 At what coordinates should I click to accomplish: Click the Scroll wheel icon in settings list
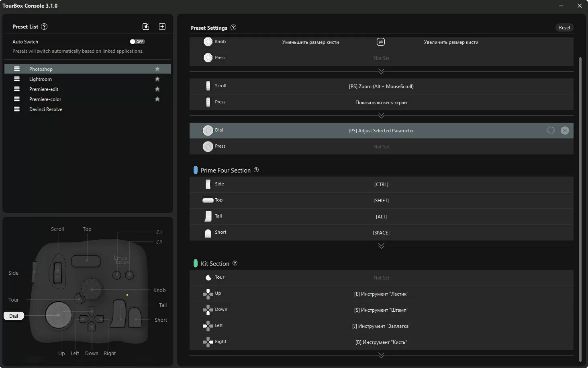click(208, 86)
